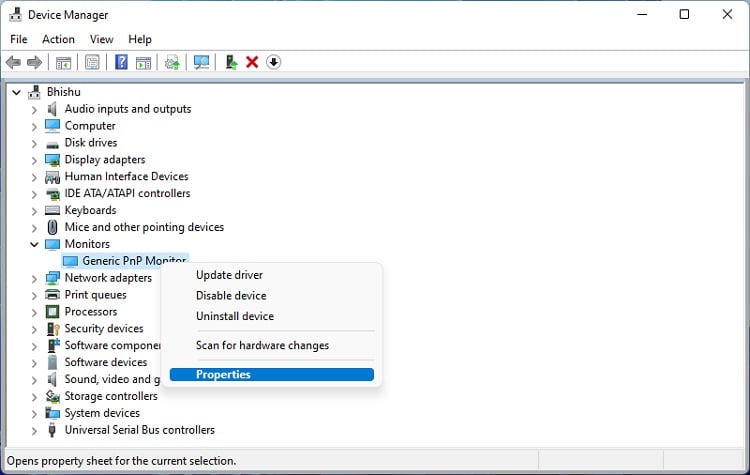
Task: Click the Update device driver toolbar icon
Action: coord(232,62)
